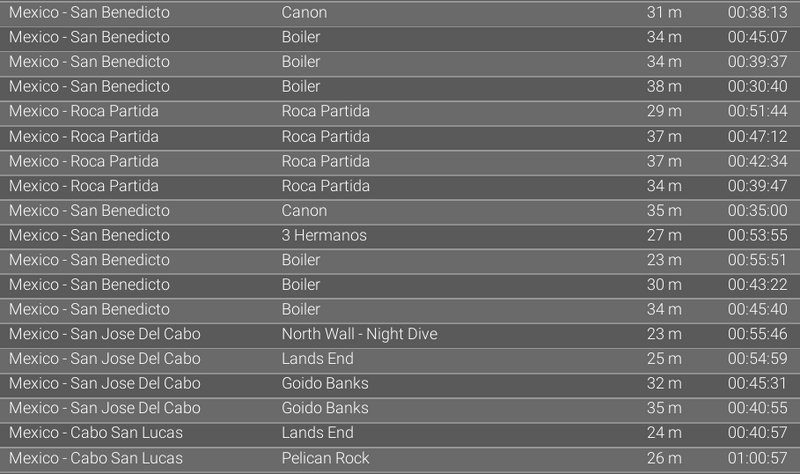Open the North Wall - Night Dive row
The width and height of the screenshot is (800, 474).
coord(359,334)
